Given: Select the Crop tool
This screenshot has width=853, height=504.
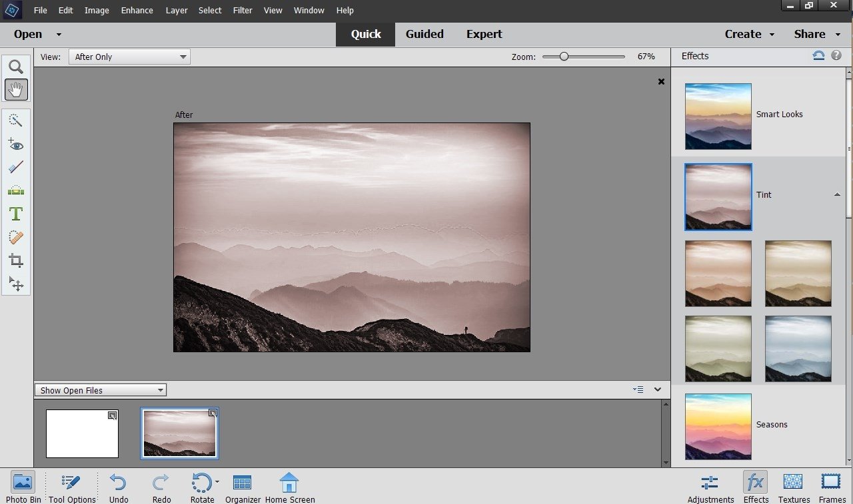Looking at the screenshot, I should click(16, 260).
